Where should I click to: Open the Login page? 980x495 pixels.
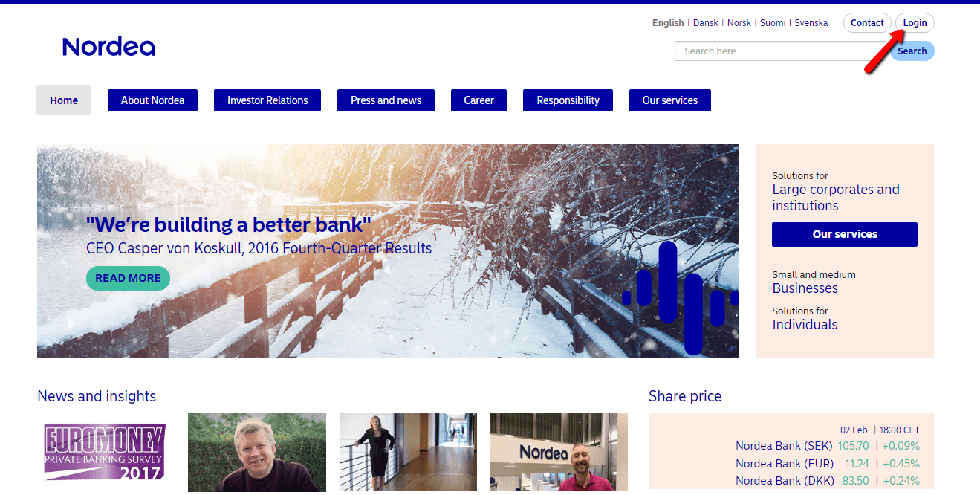(915, 23)
